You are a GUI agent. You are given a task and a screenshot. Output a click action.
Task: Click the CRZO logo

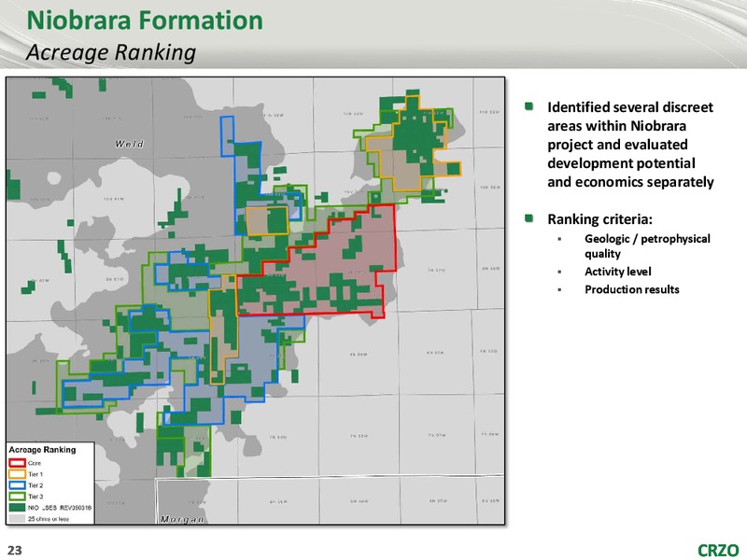point(718,550)
